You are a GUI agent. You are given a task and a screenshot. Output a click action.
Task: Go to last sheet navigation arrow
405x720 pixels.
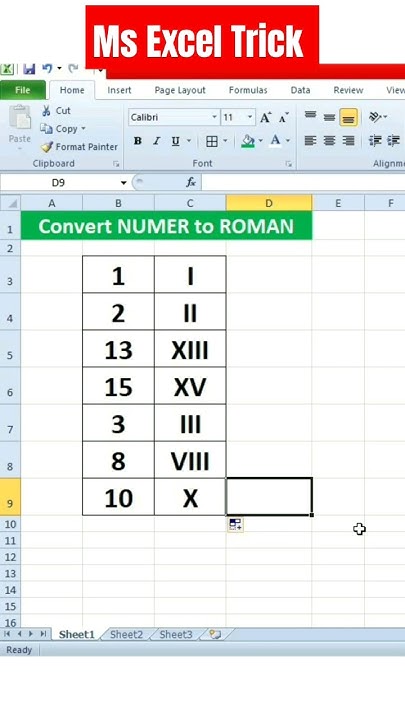click(43, 634)
